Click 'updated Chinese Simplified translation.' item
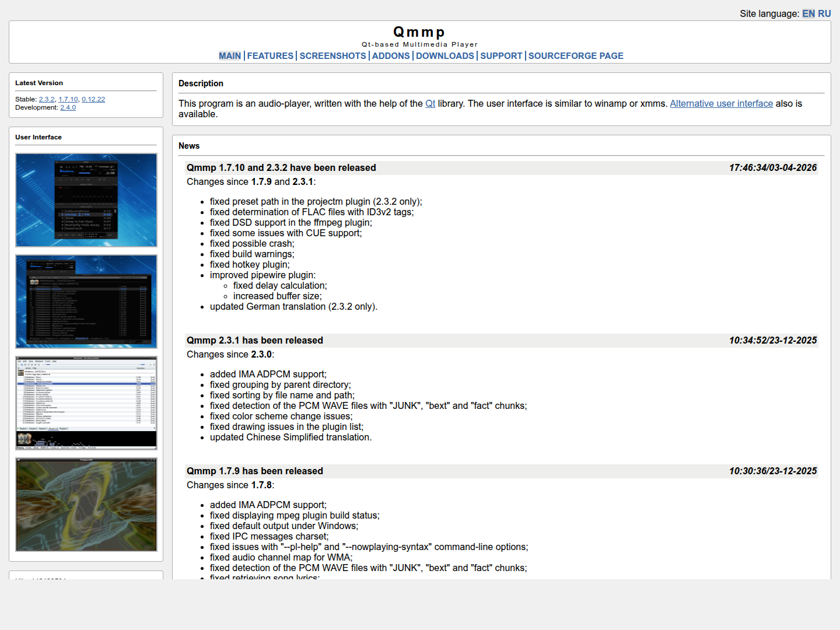The width and height of the screenshot is (840, 630). pos(290,437)
